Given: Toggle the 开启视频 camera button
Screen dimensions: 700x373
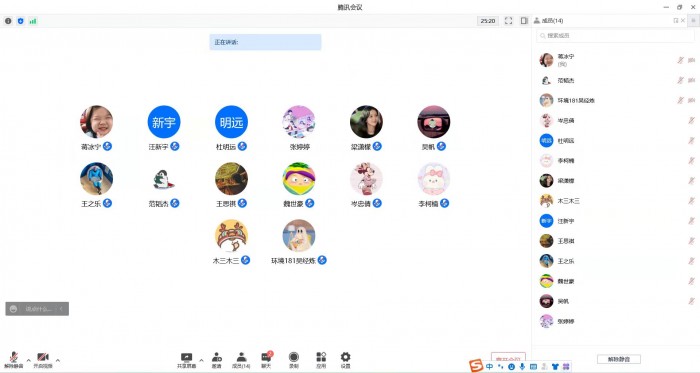Looking at the screenshot, I should pyautogui.click(x=43, y=360).
